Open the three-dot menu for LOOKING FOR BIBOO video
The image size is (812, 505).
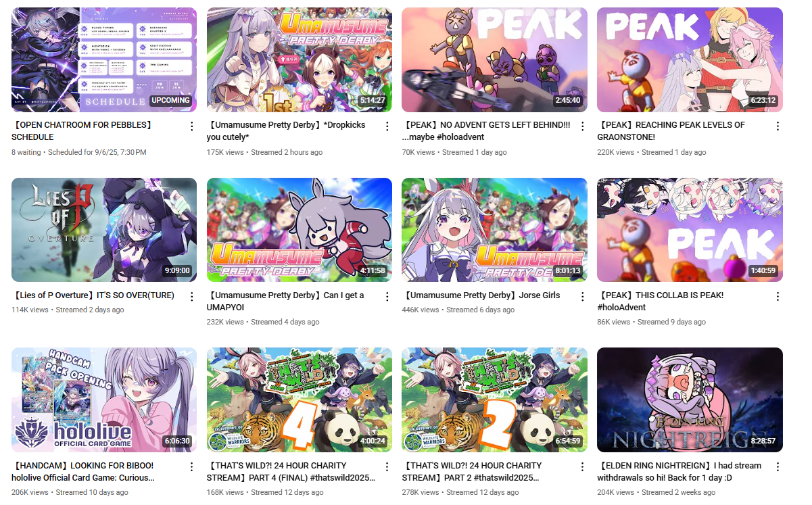click(192, 467)
